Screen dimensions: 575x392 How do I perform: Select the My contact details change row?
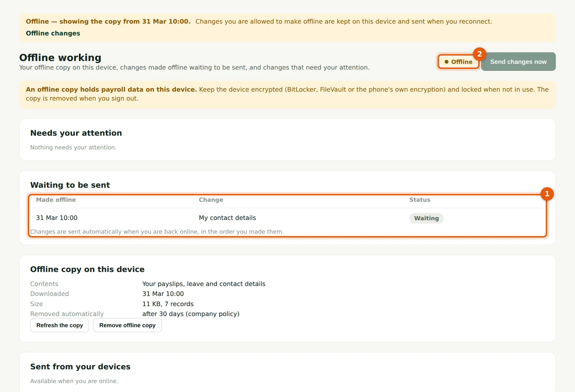tap(287, 218)
